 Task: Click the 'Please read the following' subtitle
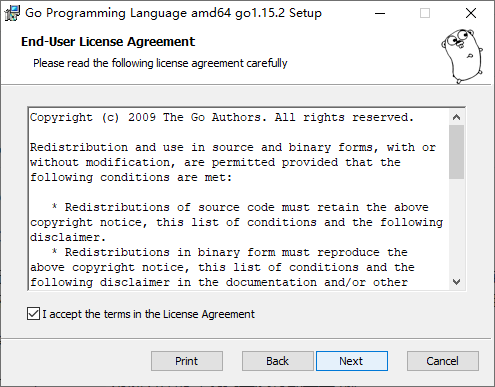coord(160,63)
